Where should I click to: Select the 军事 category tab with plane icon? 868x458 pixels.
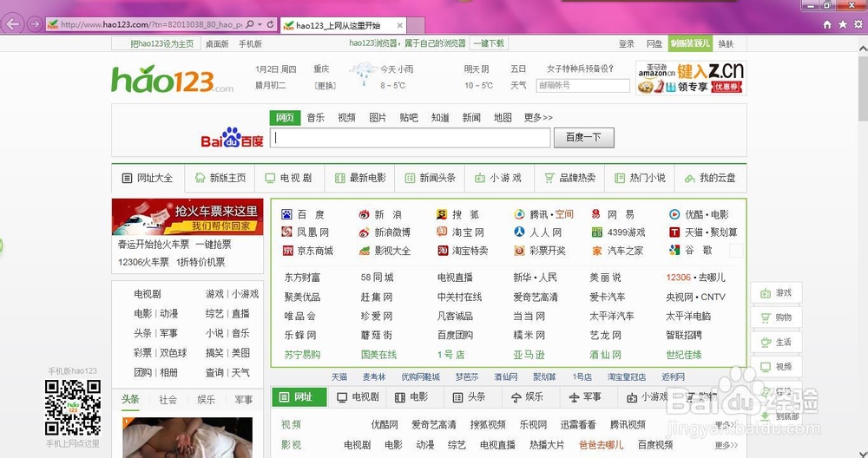tap(584, 397)
